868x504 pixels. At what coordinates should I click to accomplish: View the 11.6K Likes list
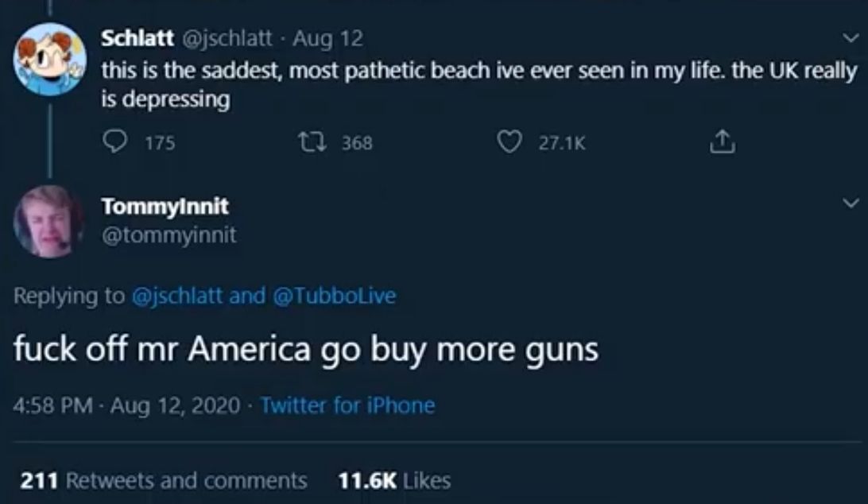pyautogui.click(x=394, y=480)
